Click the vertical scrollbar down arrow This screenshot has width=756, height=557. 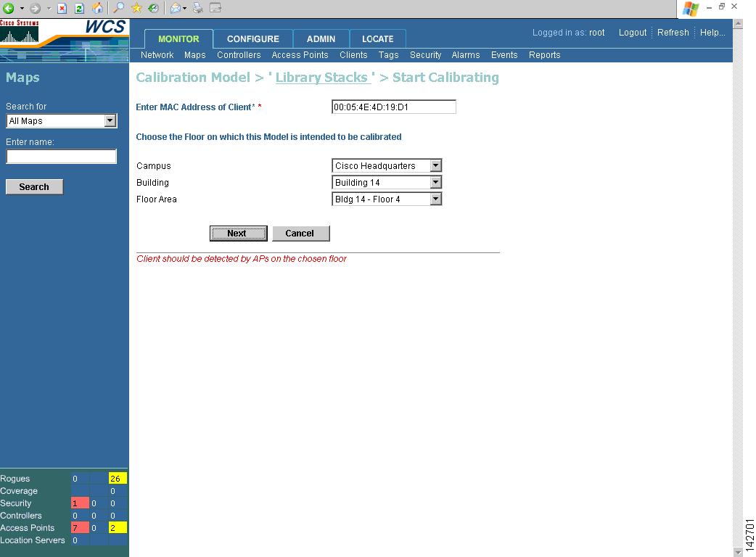738,552
